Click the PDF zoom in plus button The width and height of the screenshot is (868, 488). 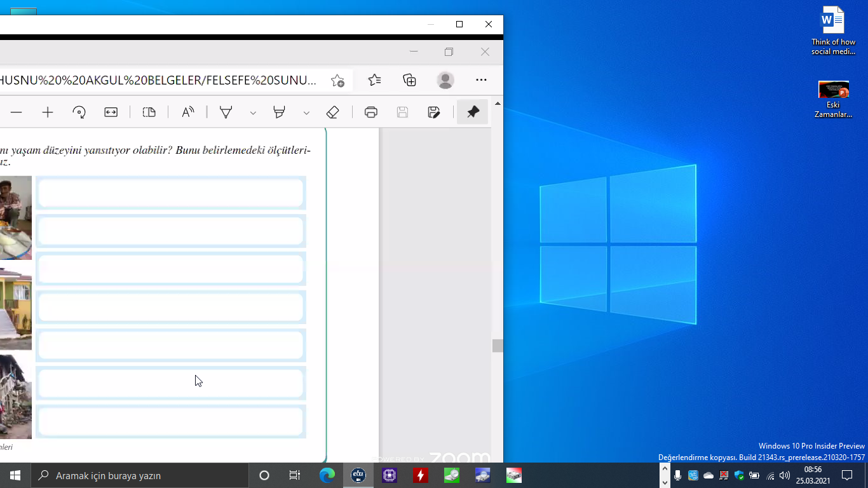[x=48, y=112]
